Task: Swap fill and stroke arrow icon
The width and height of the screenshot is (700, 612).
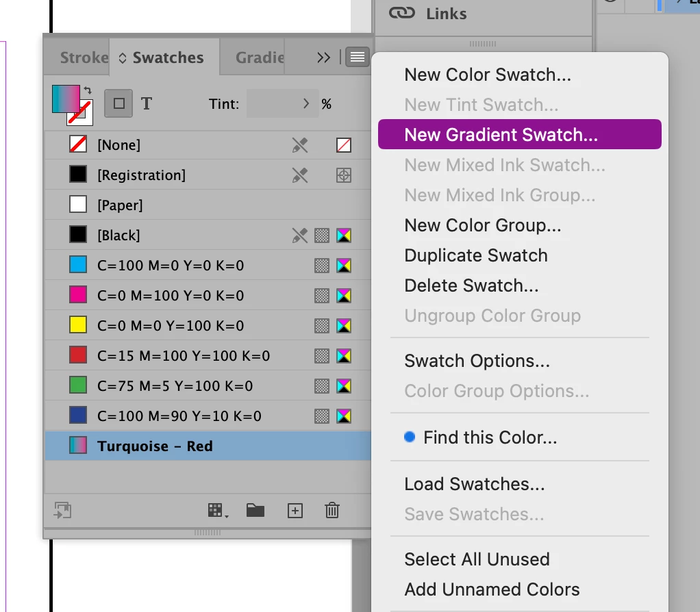Action: [88, 90]
